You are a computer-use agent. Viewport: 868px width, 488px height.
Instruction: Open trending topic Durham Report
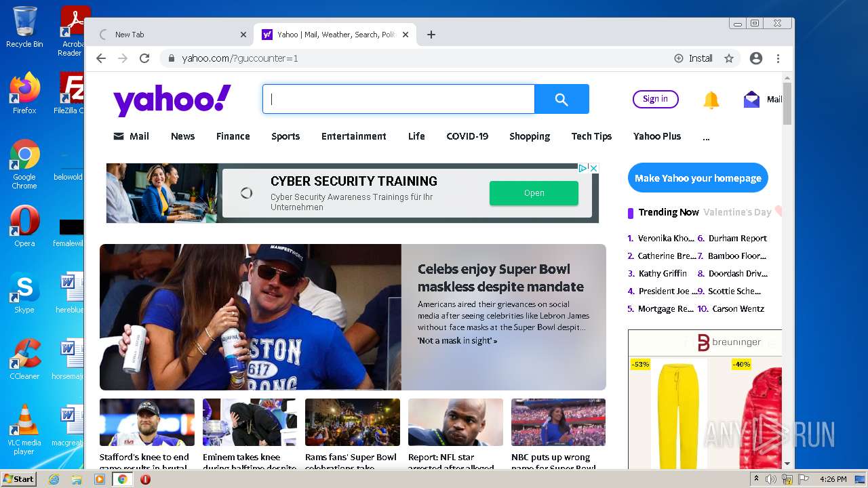738,239
